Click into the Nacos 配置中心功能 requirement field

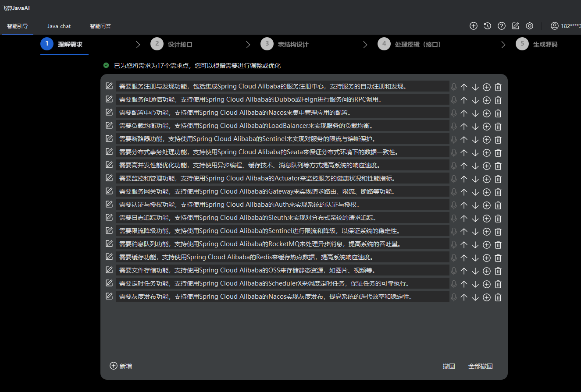point(282,113)
